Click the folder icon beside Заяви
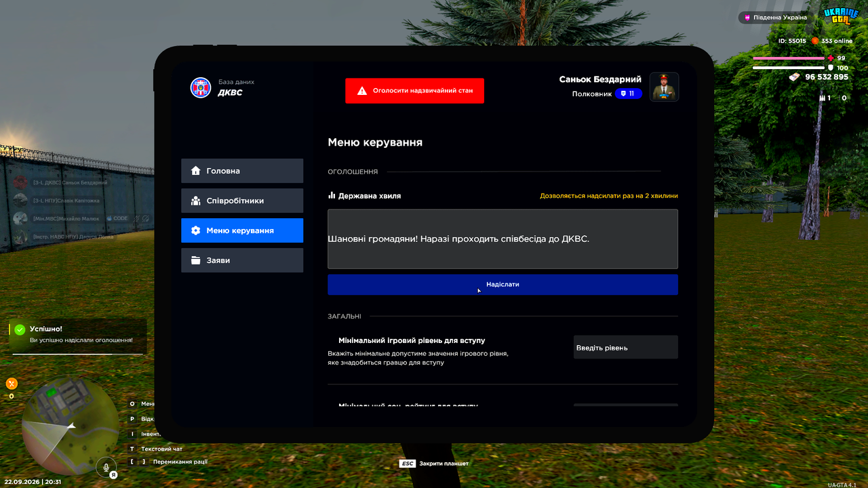 pyautogui.click(x=196, y=260)
